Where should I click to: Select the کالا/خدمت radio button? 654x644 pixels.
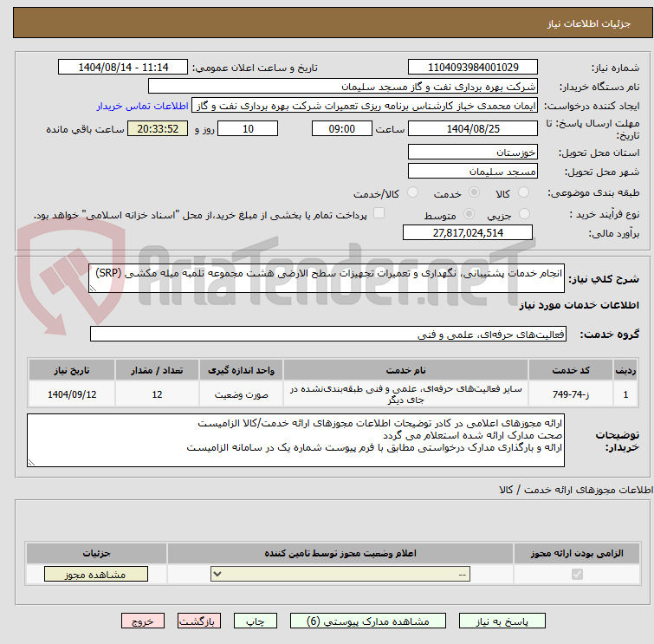412,192
